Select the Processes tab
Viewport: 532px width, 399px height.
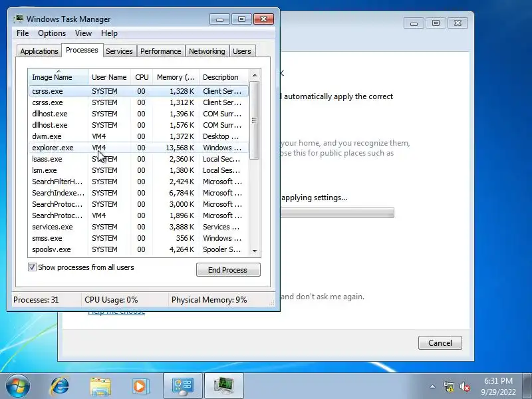[82, 51]
